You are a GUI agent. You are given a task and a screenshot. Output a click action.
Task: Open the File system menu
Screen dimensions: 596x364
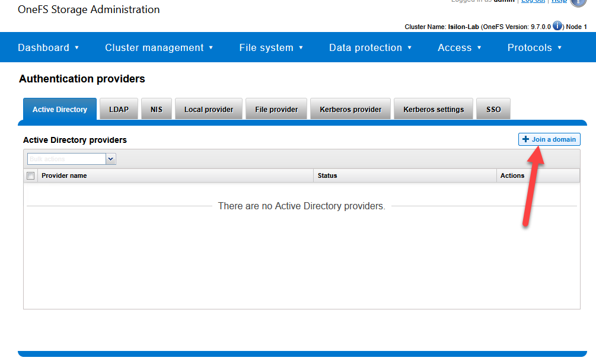271,47
